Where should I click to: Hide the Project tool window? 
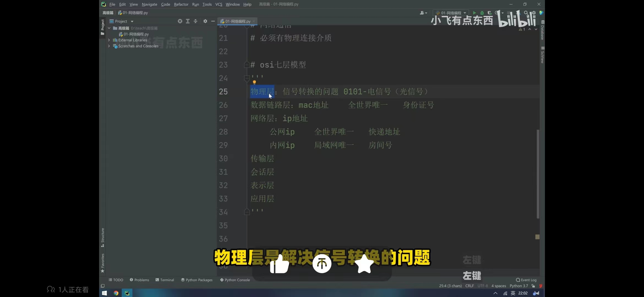(213, 21)
